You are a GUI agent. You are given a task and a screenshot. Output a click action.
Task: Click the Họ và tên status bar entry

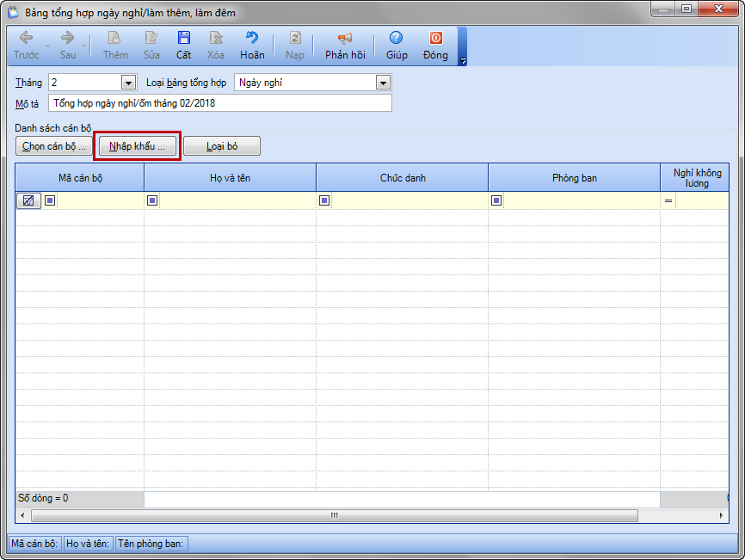[88, 544]
